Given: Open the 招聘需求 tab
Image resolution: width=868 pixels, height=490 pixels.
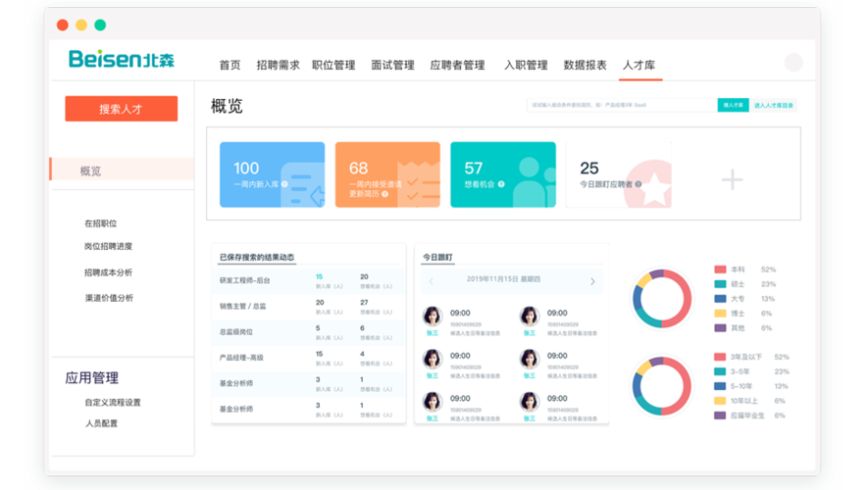Looking at the screenshot, I should 278,66.
